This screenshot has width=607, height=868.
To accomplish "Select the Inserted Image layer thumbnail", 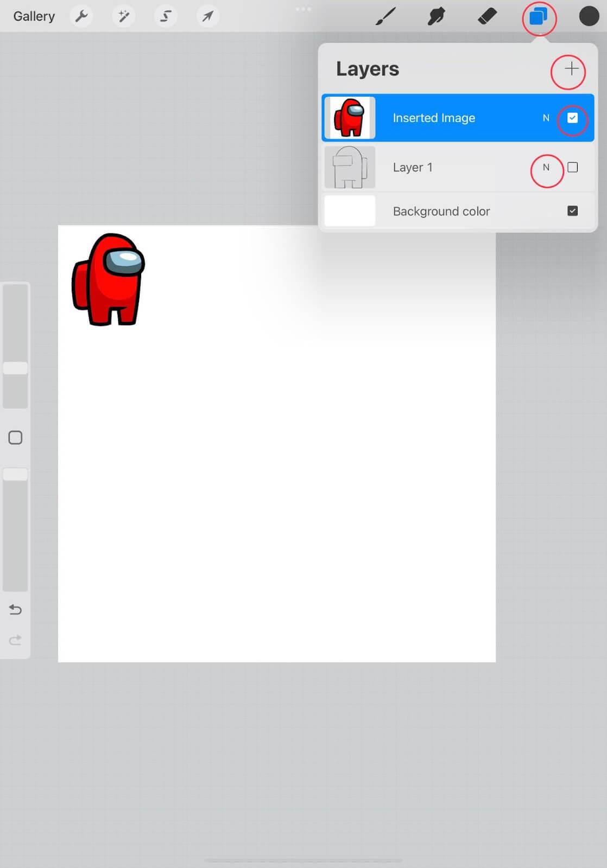I will 350,118.
